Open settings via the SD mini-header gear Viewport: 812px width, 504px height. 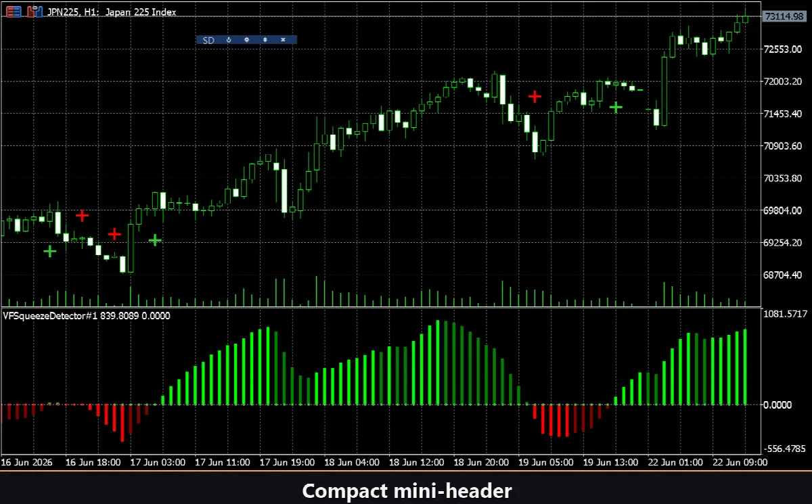coord(247,40)
